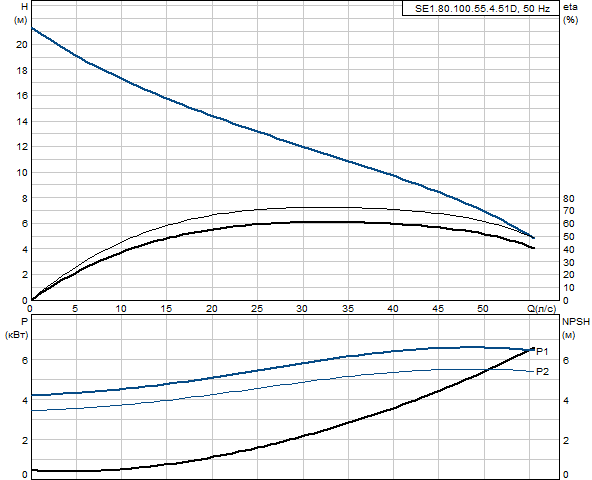Click the eta axis title
The height and width of the screenshot is (480, 592).
[x=570, y=7]
